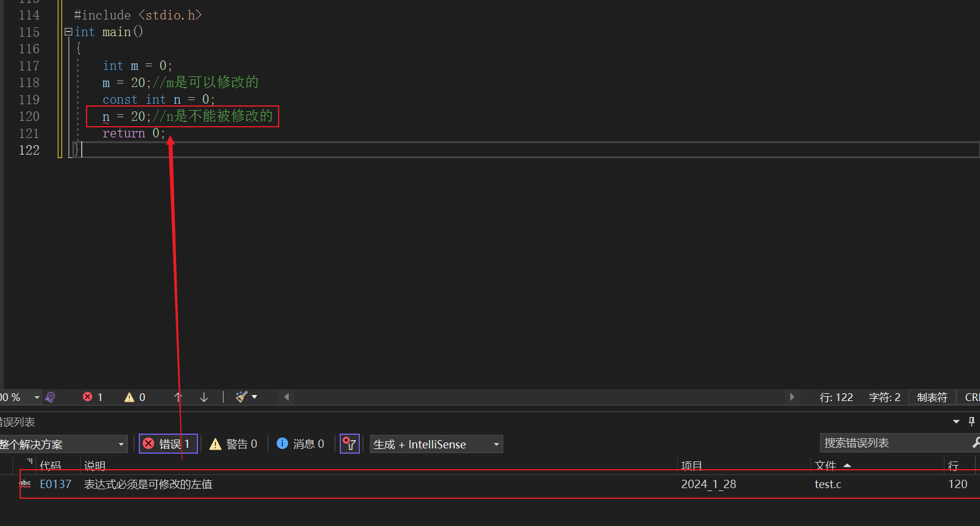The image size is (980, 526).
Task: Click the horizontal scrollbar left arrow
Action: (x=286, y=397)
